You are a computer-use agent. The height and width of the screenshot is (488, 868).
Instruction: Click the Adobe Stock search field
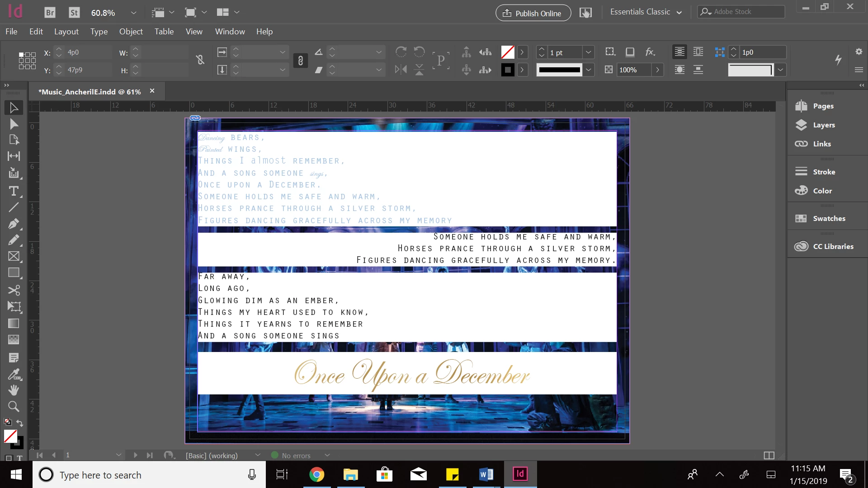746,12
